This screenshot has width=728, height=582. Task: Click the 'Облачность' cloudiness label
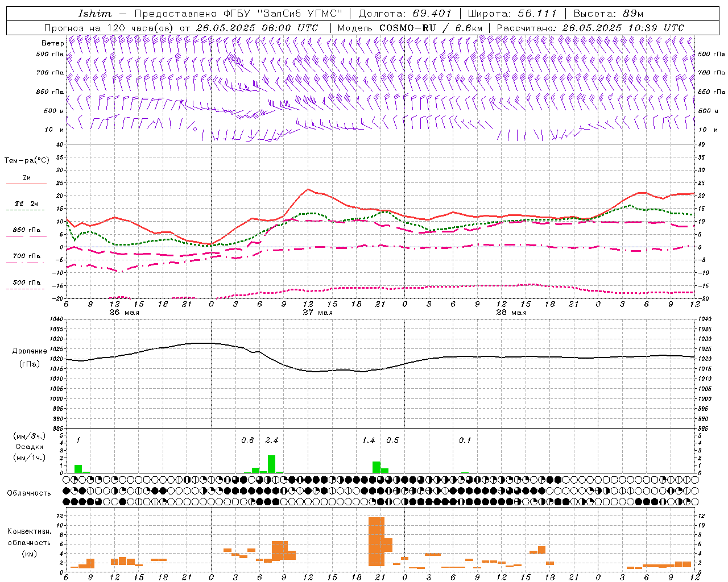[x=29, y=493]
